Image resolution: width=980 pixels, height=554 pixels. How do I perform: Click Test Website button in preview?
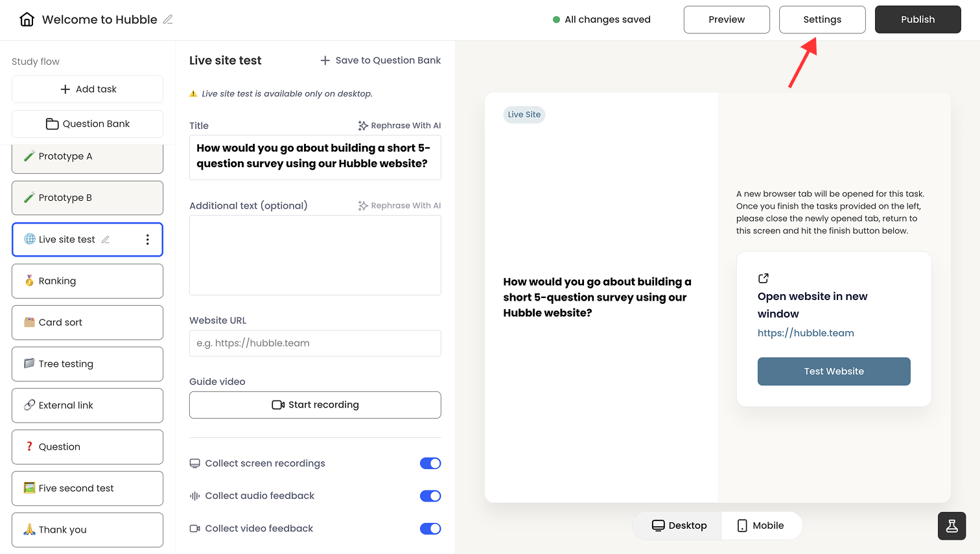point(834,371)
